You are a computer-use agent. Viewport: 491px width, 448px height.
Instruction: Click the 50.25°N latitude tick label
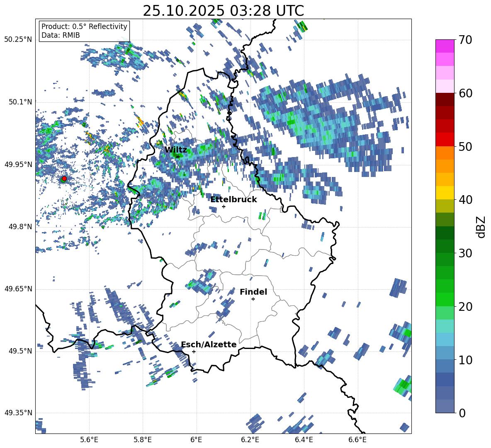point(18,39)
